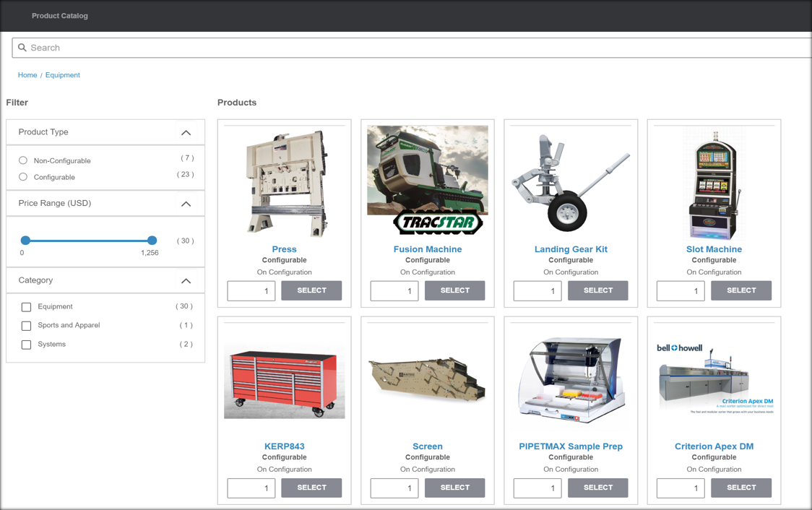Click Select button for Press
Screen dimensions: 812x510
311,290
